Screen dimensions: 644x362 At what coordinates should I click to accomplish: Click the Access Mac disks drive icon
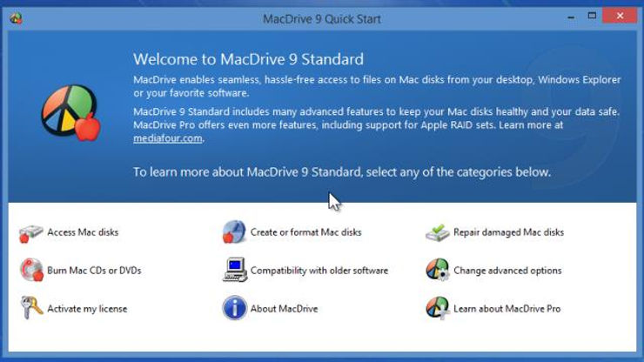point(30,233)
